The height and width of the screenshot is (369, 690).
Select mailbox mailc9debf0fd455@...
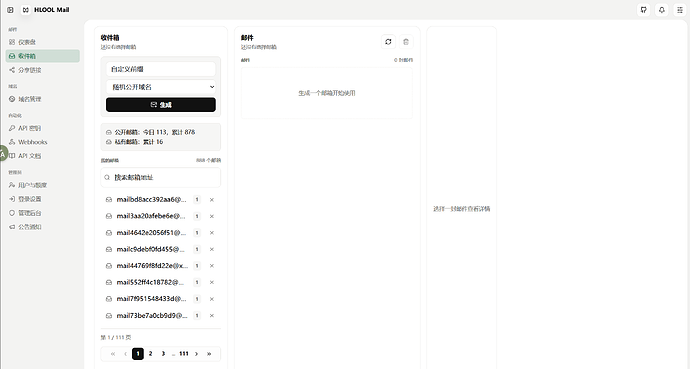tap(150, 249)
